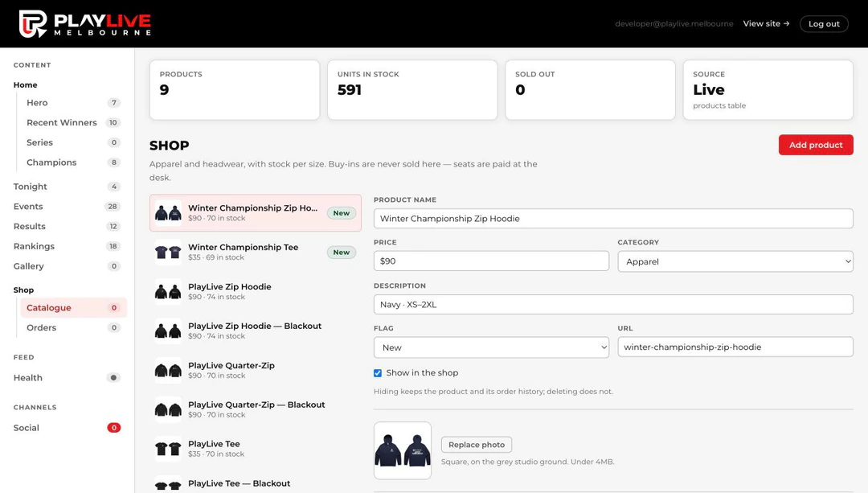The height and width of the screenshot is (493, 868).
Task: Click the red Social count badge
Action: [114, 428]
